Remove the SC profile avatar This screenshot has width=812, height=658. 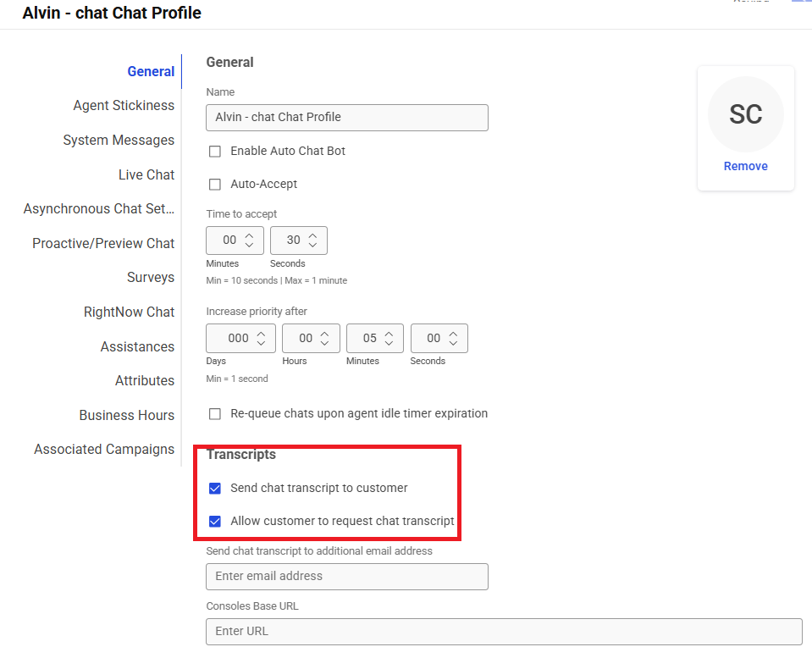pos(746,166)
